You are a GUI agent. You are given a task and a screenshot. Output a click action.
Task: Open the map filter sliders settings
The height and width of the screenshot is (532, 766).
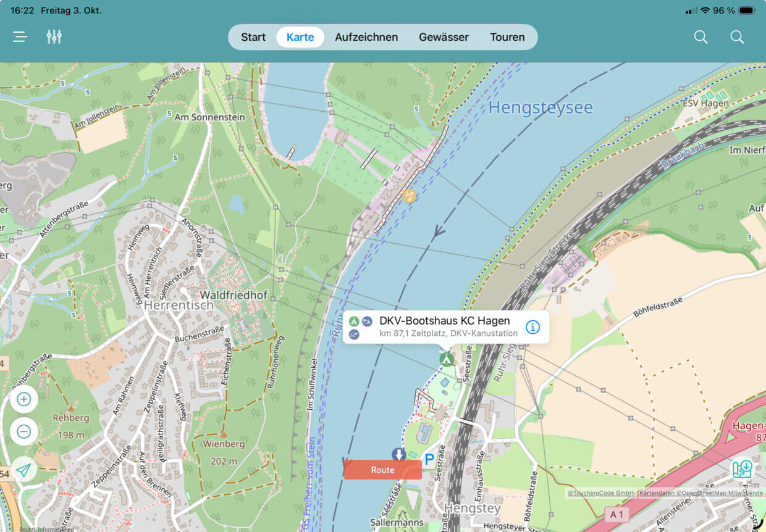54,37
